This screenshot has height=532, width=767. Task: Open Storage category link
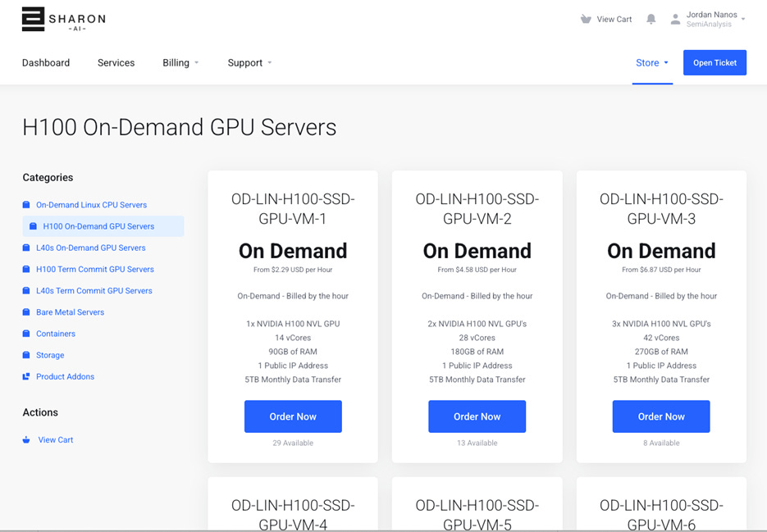point(50,355)
